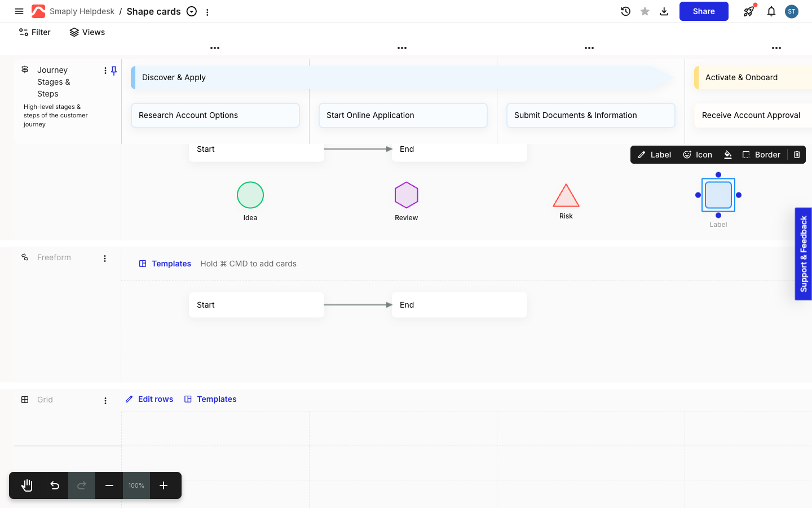Click the Edit rows link
Image resolution: width=812 pixels, height=508 pixels.
click(x=149, y=399)
